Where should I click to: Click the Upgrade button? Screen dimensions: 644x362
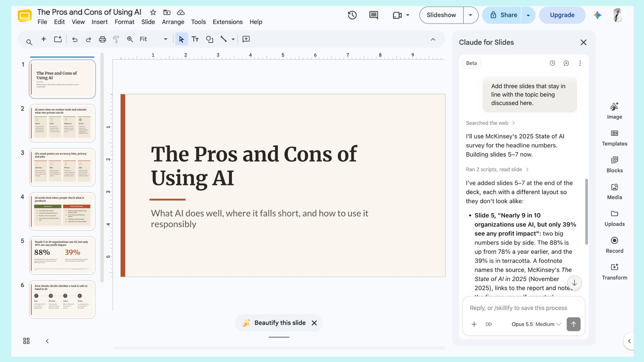(562, 15)
